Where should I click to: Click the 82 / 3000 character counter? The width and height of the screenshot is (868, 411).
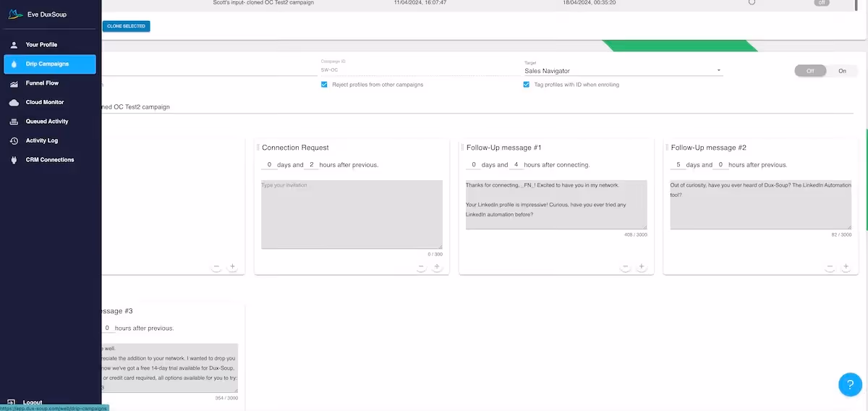pyautogui.click(x=841, y=234)
